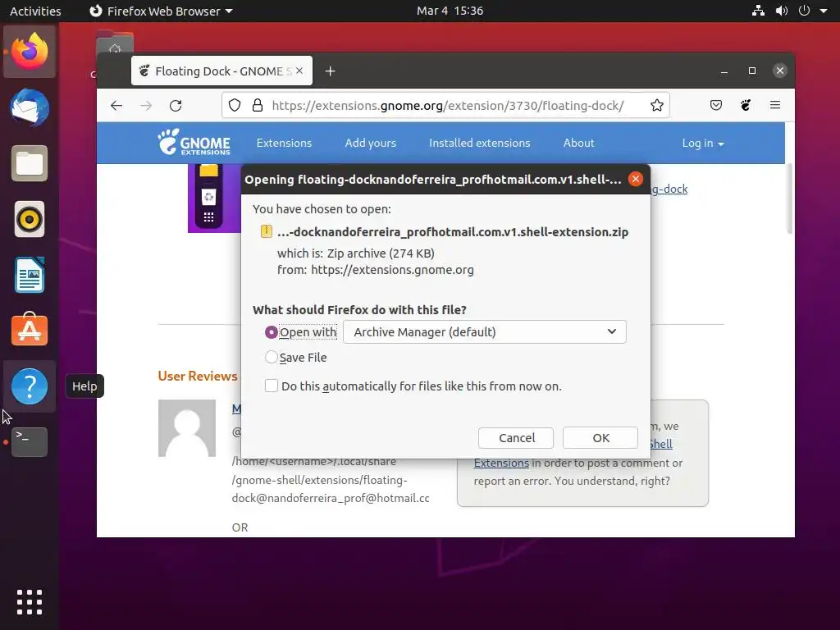Open Ubuntu Software store icon

coord(30,330)
